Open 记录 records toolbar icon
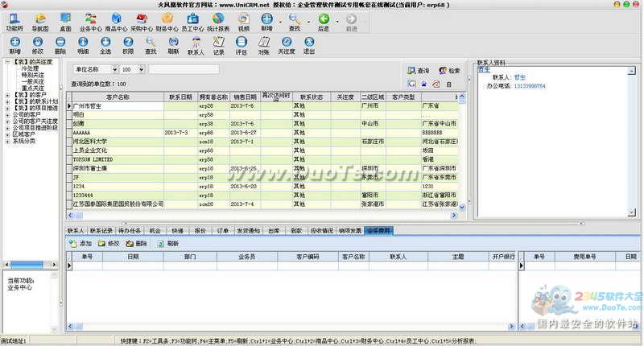Viewport: 644px width, 346px height. [x=218, y=46]
